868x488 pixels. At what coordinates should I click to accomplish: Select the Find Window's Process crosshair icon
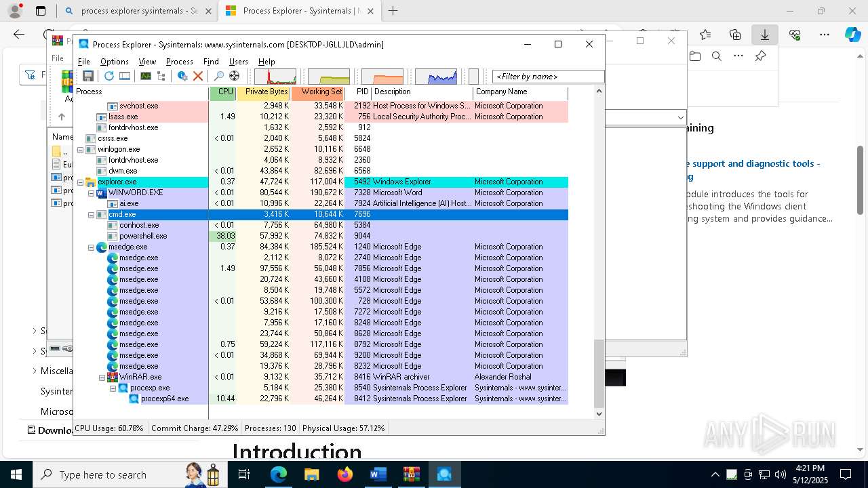point(235,76)
